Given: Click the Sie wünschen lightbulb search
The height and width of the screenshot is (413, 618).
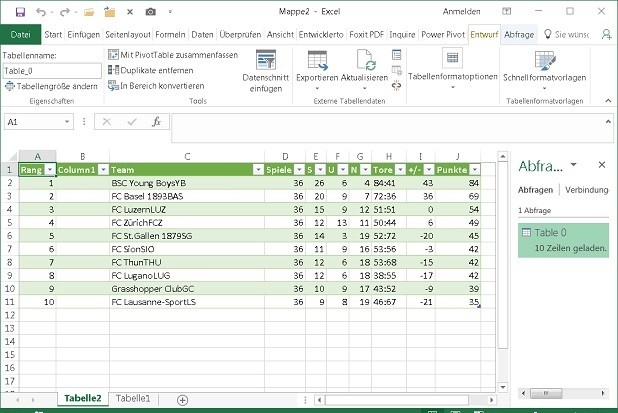Looking at the screenshot, I should coord(566,35).
